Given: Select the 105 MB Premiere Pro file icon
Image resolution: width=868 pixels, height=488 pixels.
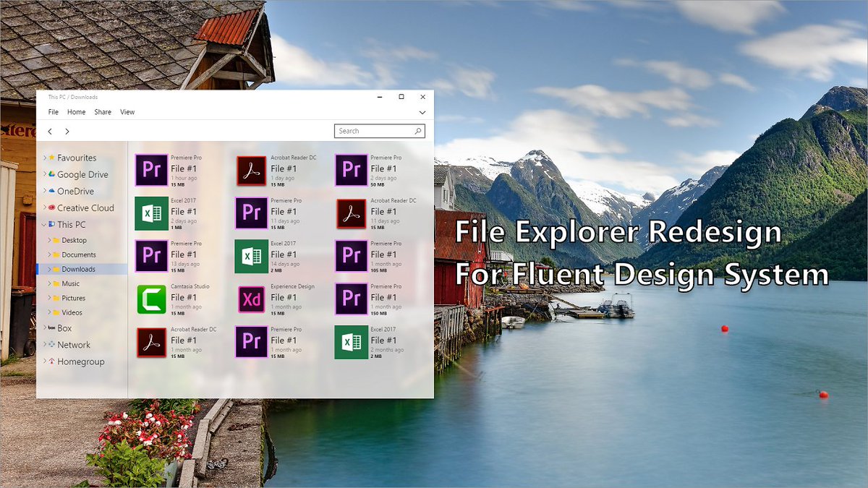Looking at the screenshot, I should click(351, 256).
